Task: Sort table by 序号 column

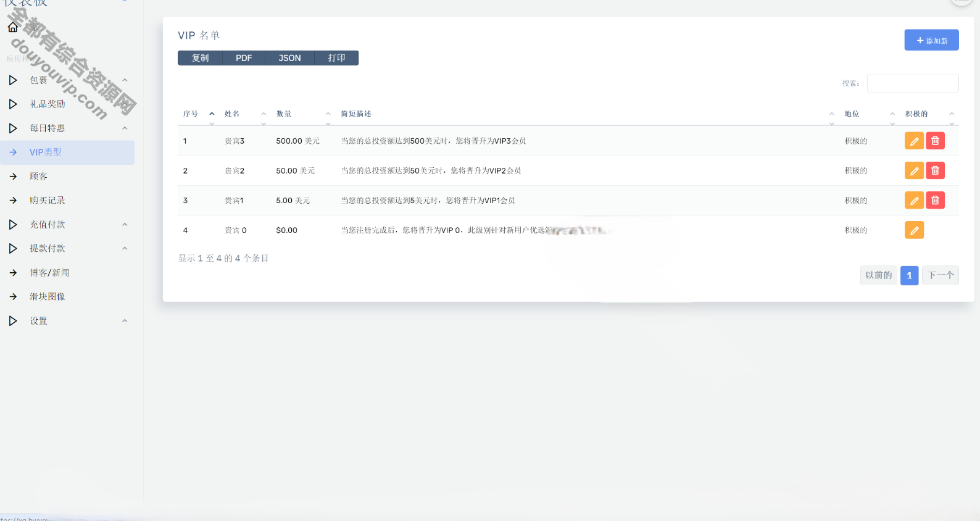Action: pyautogui.click(x=199, y=114)
